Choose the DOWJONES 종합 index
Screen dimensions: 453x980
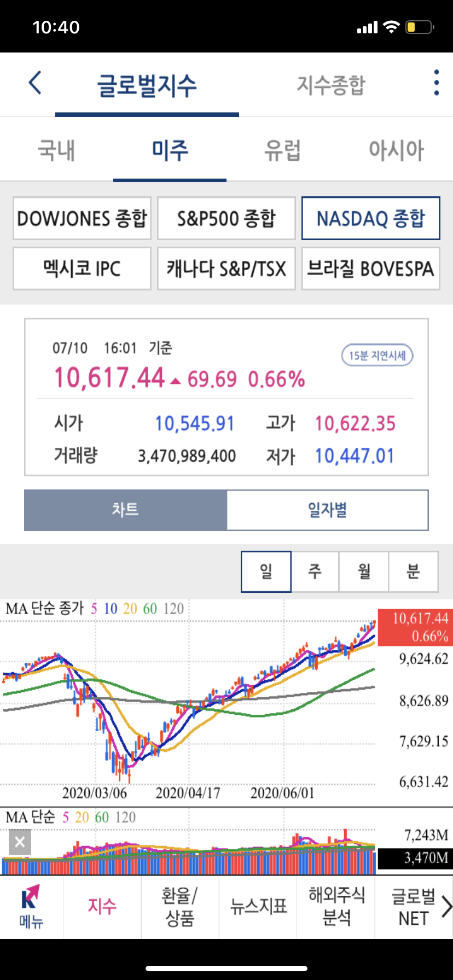coord(82,218)
